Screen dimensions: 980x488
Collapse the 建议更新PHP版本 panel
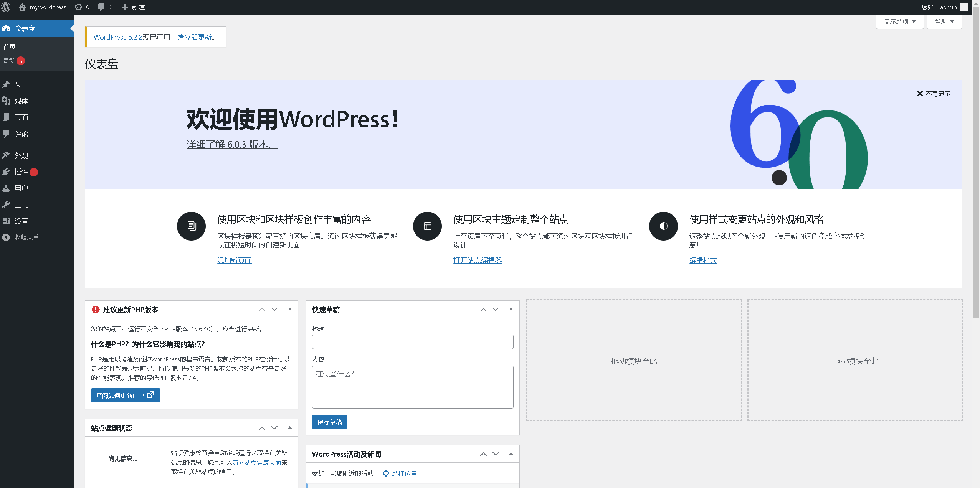coord(290,309)
